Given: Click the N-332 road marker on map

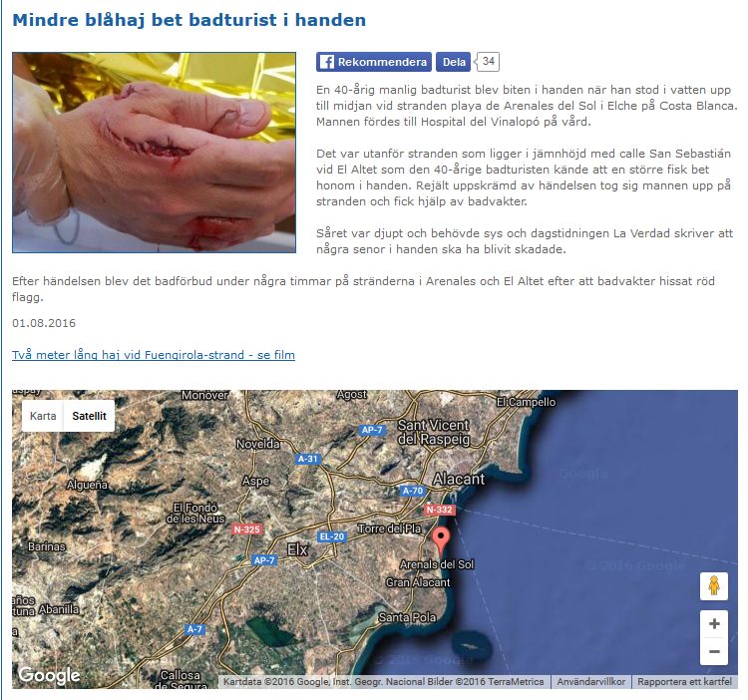Looking at the screenshot, I should click(x=440, y=510).
